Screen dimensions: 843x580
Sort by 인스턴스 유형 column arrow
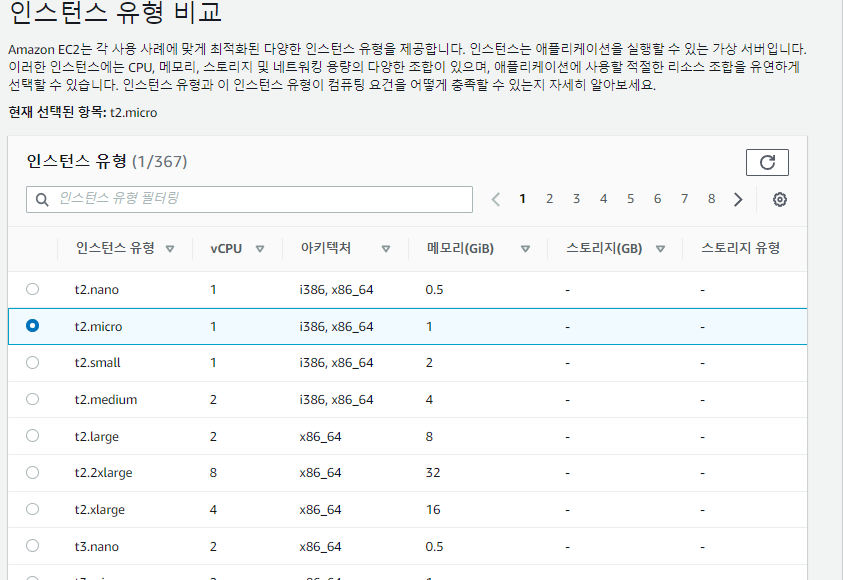click(170, 249)
